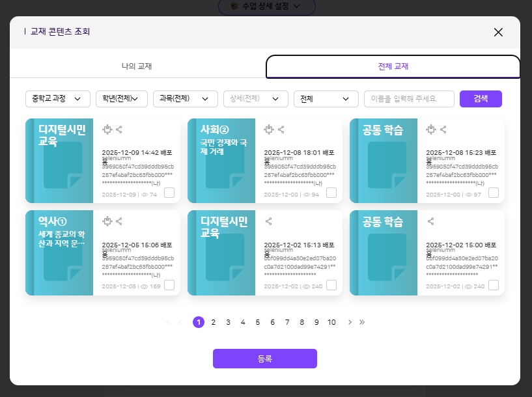Select the 사회② textbook checkbox

point(331,193)
